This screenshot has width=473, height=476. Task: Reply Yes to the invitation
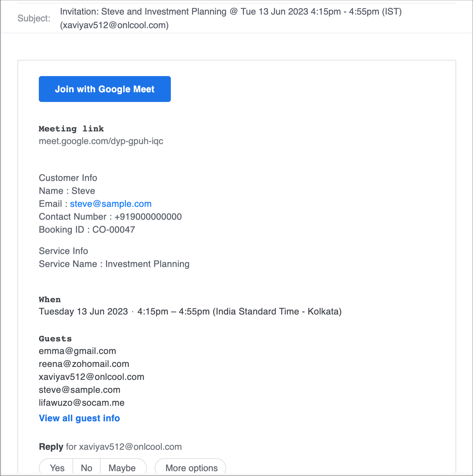pyautogui.click(x=57, y=468)
